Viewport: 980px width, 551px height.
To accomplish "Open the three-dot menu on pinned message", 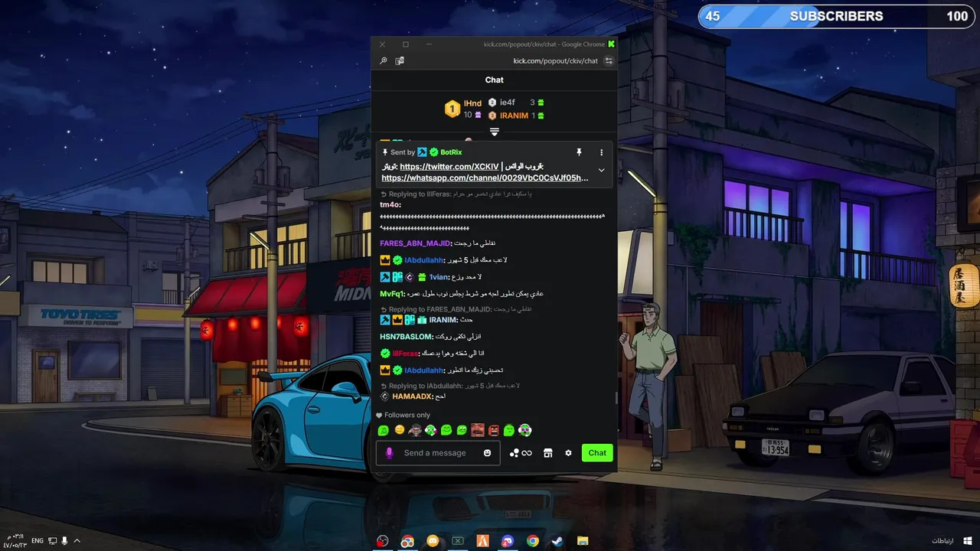I will 601,152.
